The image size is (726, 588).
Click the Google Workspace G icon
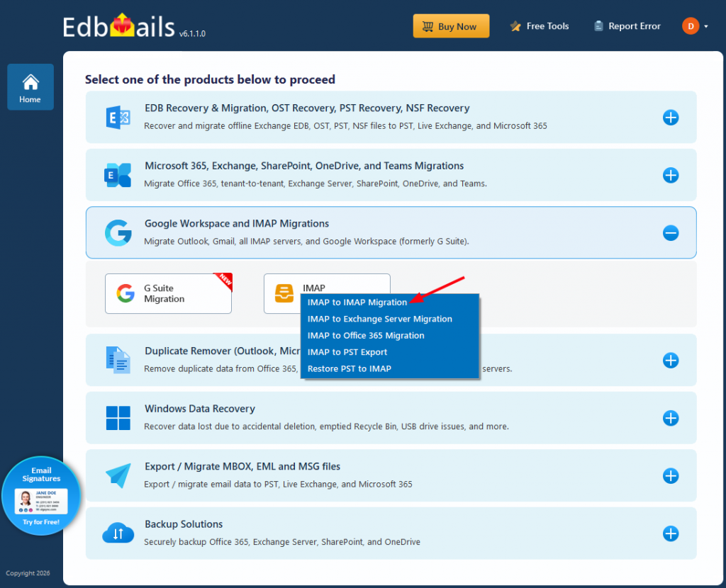pyautogui.click(x=118, y=232)
